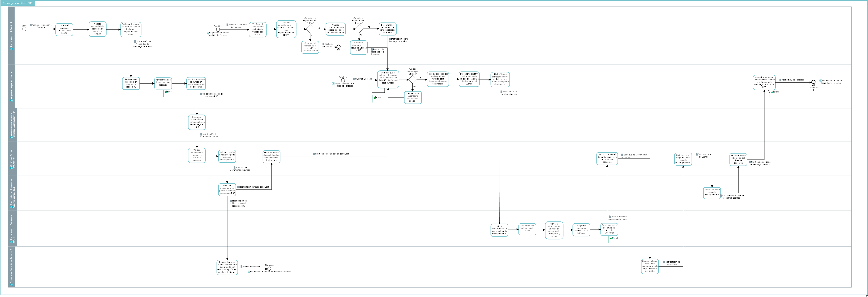The image size is (868, 297).
Task: Select task Solicitar descarga de aceite a la línea
Action: pos(131,29)
